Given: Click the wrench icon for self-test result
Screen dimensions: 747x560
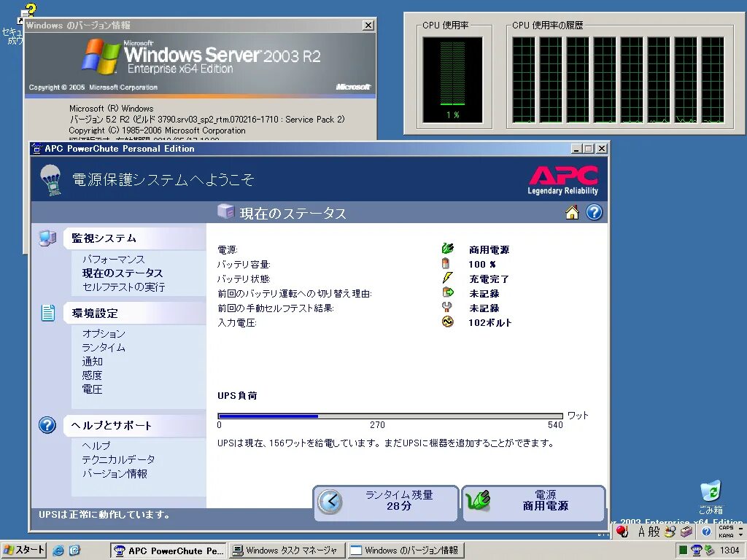Looking at the screenshot, I should click(447, 307).
